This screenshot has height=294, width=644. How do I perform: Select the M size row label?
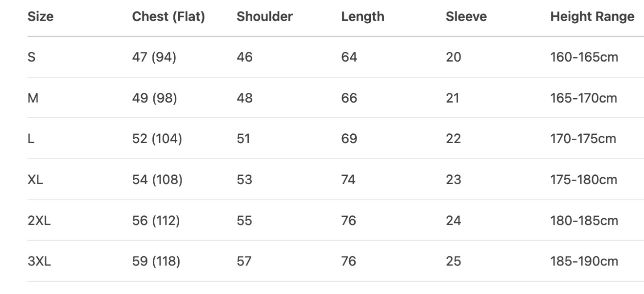pos(33,98)
